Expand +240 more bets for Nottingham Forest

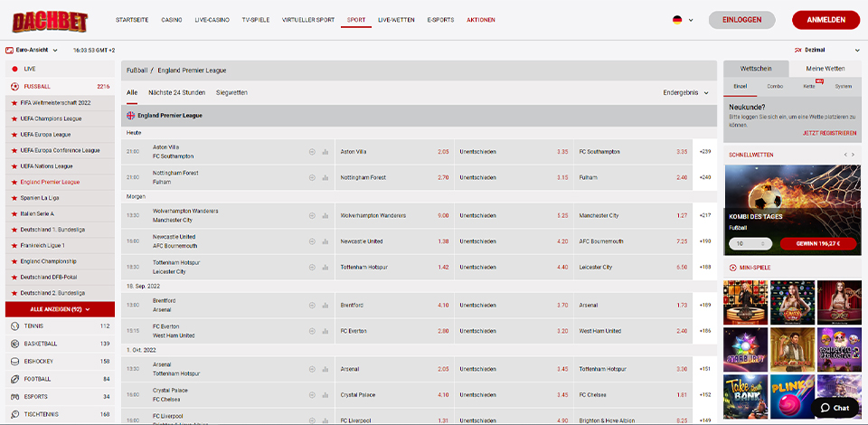point(704,177)
